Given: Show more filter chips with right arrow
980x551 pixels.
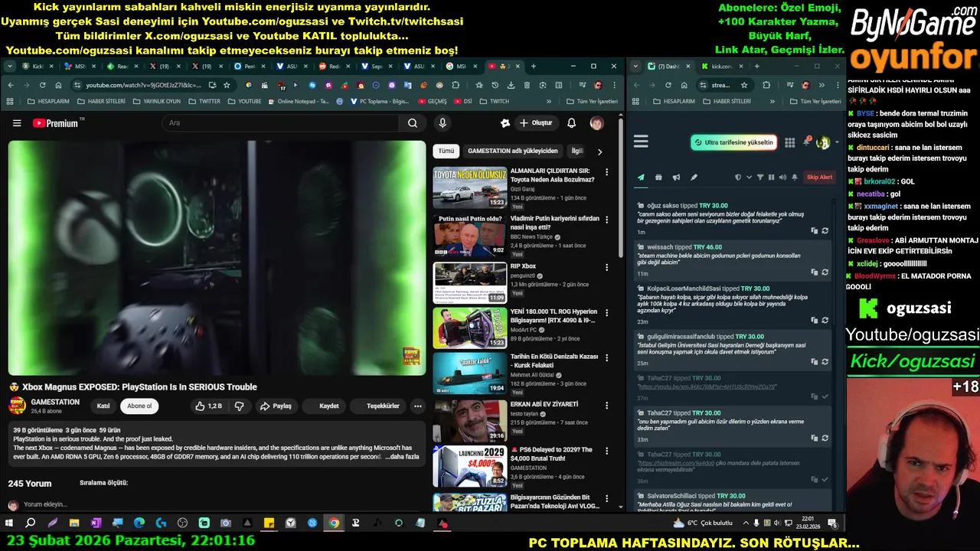Looking at the screenshot, I should pyautogui.click(x=599, y=152).
